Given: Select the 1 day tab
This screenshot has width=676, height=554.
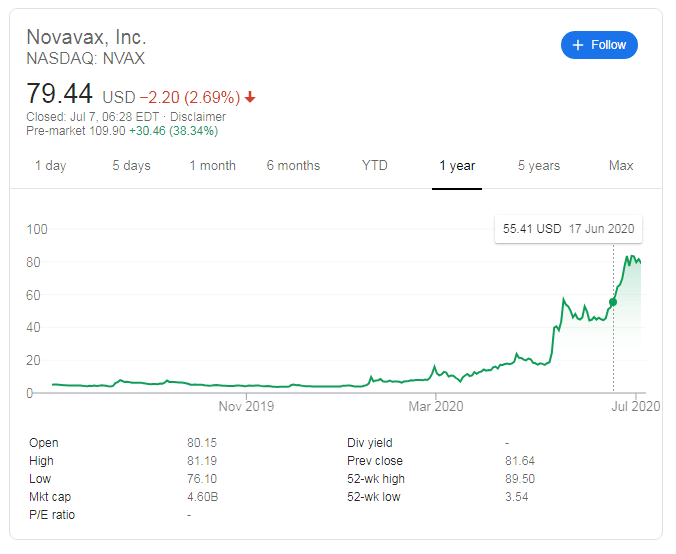Looking at the screenshot, I should pos(50,166).
